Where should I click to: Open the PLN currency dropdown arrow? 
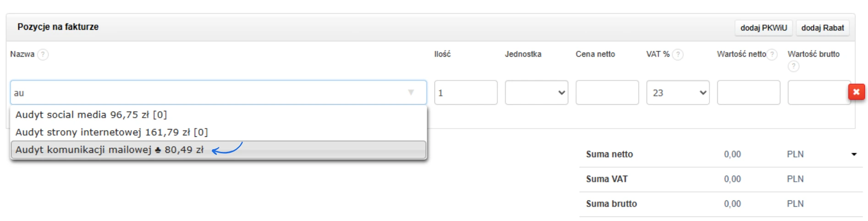pyautogui.click(x=854, y=154)
